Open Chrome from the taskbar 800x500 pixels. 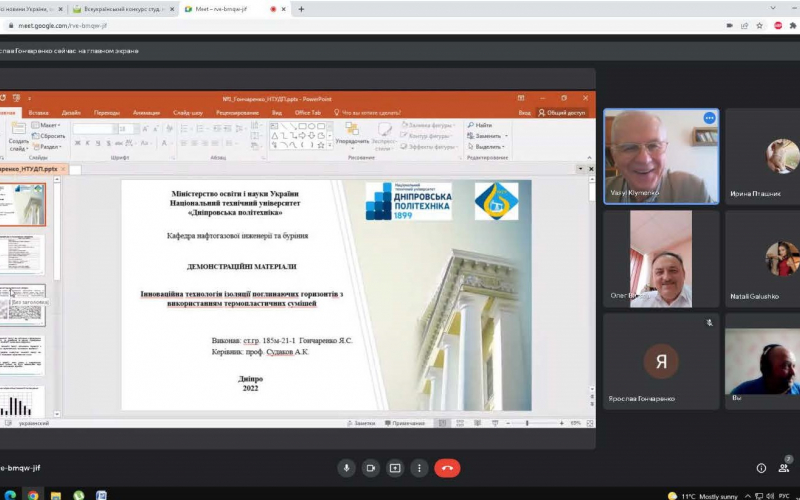33,495
